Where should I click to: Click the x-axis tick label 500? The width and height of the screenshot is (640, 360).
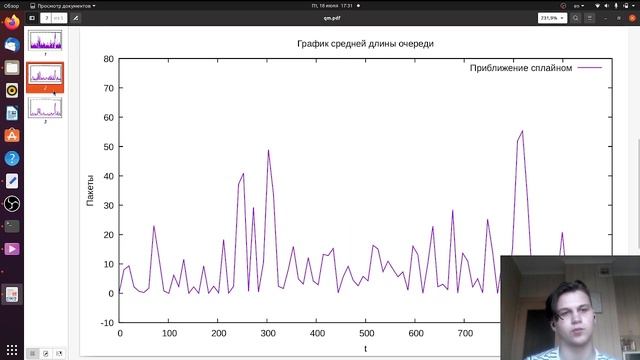pyautogui.click(x=367, y=333)
